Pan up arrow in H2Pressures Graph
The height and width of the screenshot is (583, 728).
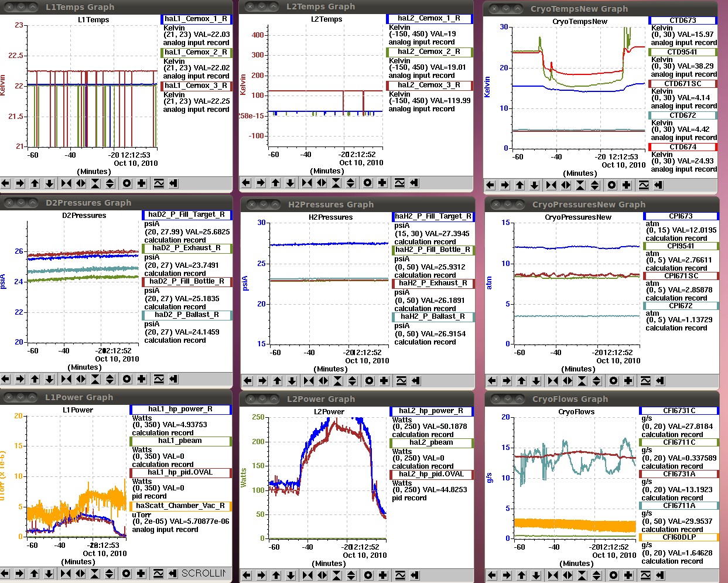click(277, 381)
